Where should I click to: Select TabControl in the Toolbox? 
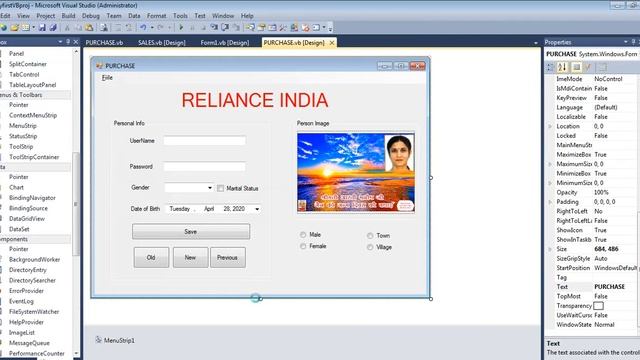tap(24, 75)
